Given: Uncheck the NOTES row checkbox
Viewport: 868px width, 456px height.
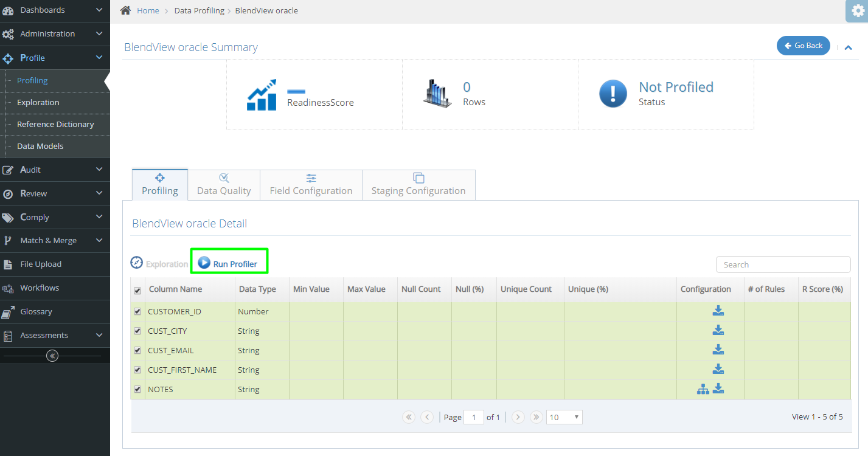Looking at the screenshot, I should [x=137, y=390].
